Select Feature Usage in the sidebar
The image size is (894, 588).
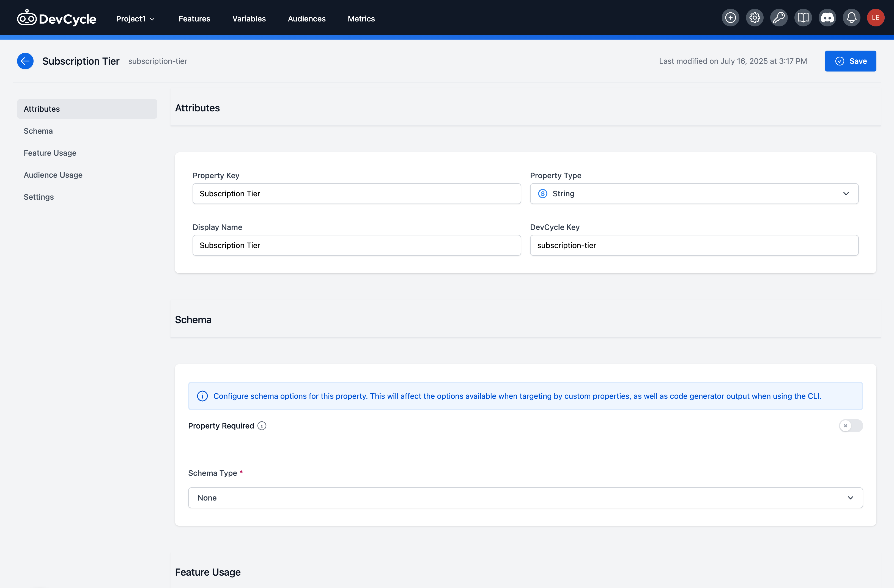(x=50, y=153)
